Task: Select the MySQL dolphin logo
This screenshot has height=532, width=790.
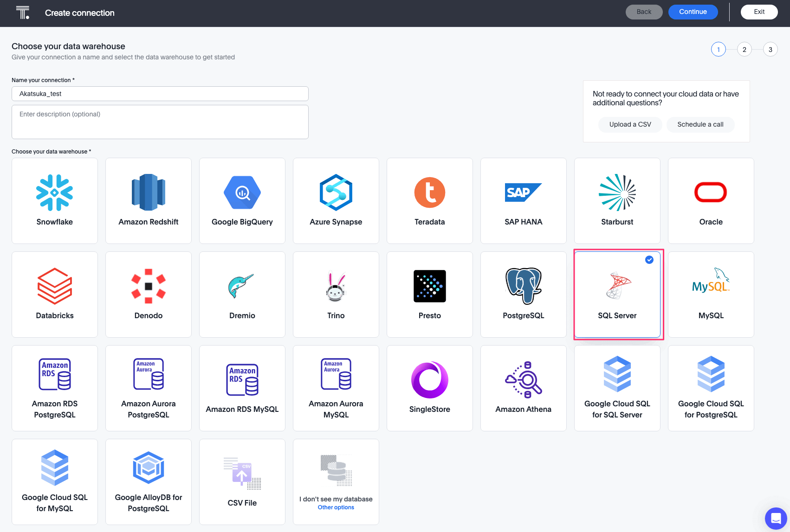Action: [x=711, y=280]
